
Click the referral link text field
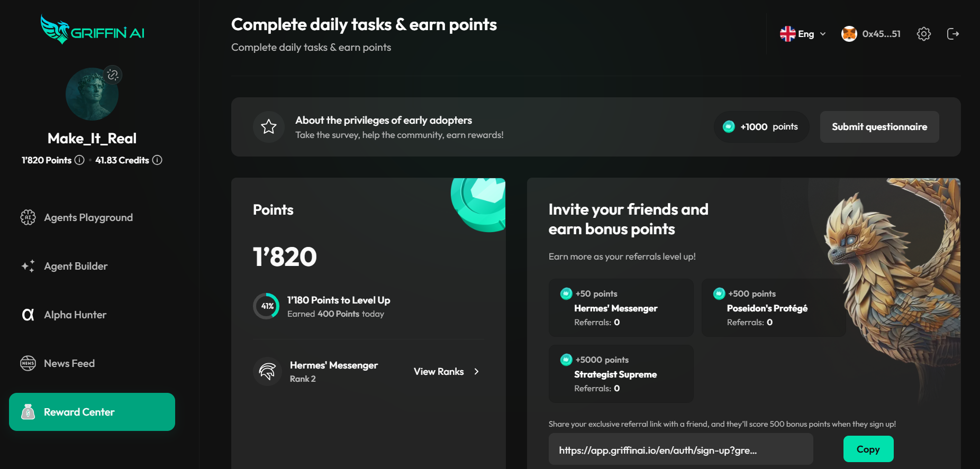(680, 449)
